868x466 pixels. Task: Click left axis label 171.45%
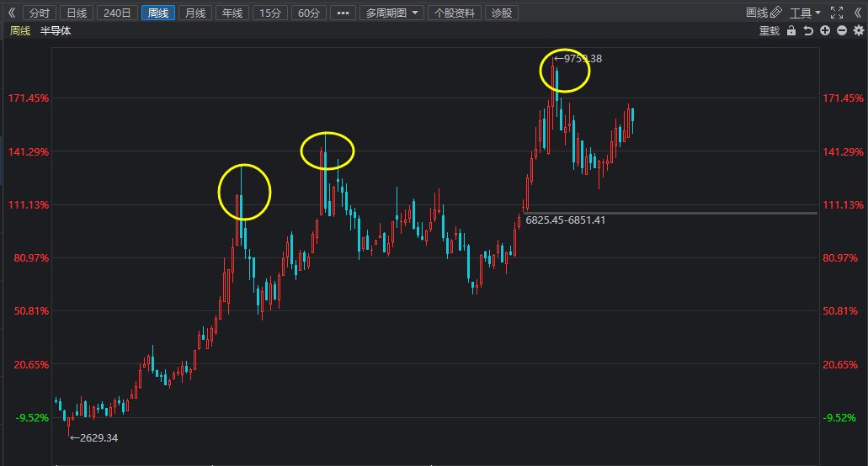point(29,98)
